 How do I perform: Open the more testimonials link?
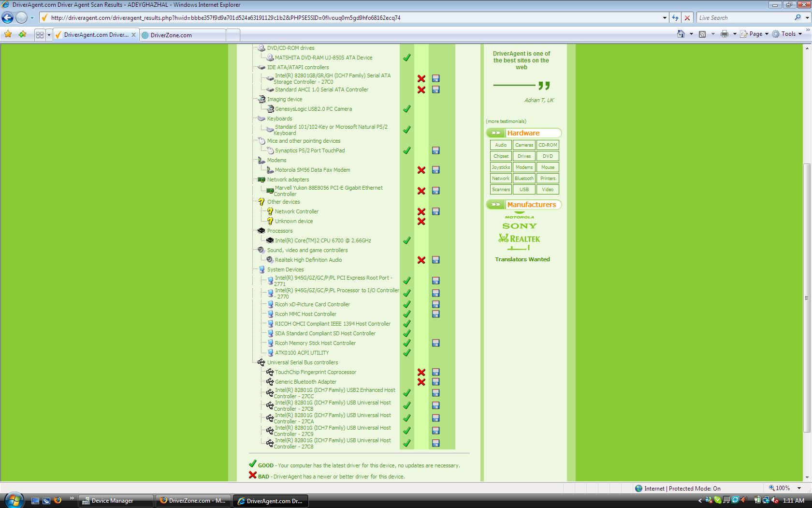(x=506, y=121)
